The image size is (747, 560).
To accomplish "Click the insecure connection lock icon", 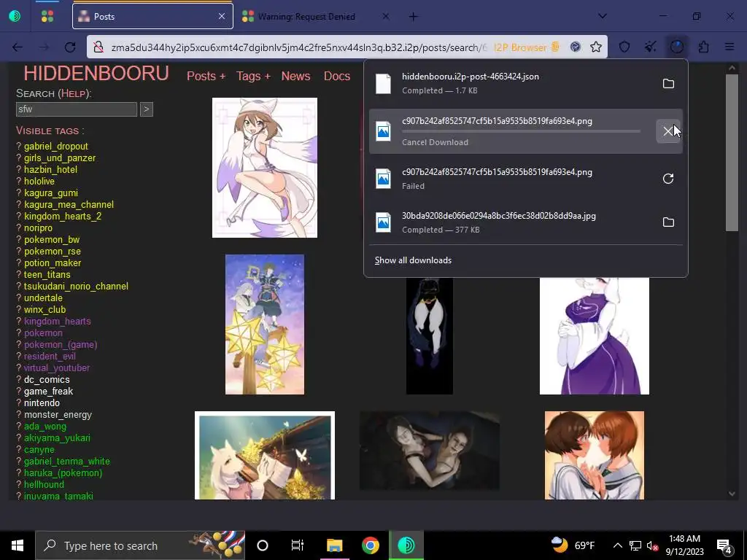I will point(98,47).
